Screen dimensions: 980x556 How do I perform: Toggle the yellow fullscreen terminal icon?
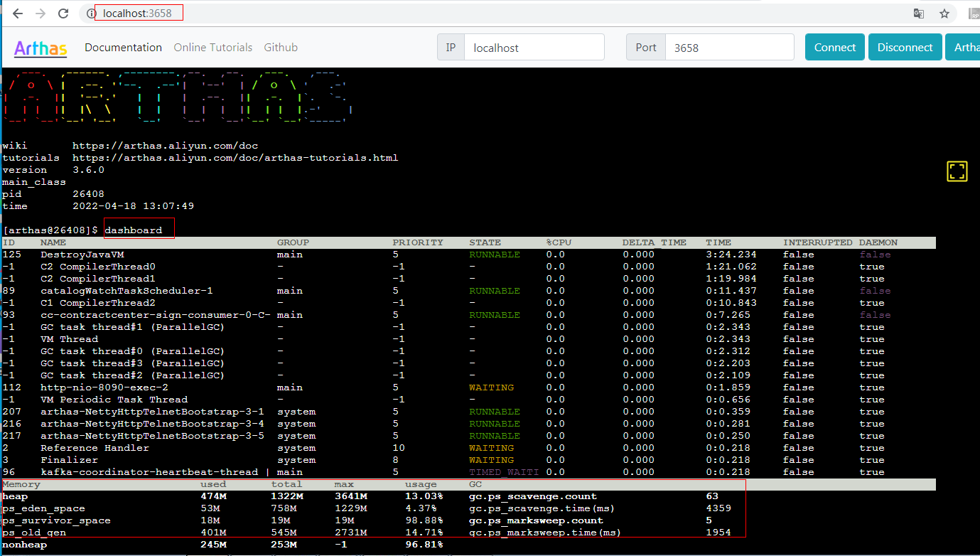point(957,171)
